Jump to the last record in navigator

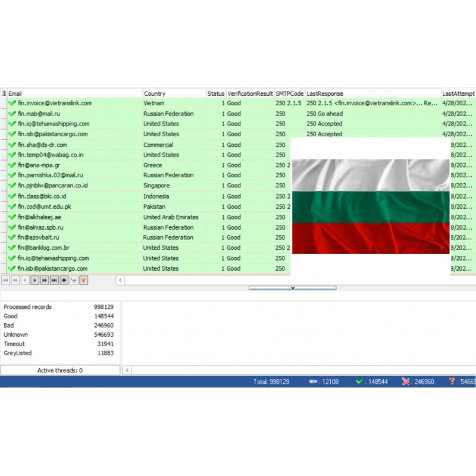(54, 280)
